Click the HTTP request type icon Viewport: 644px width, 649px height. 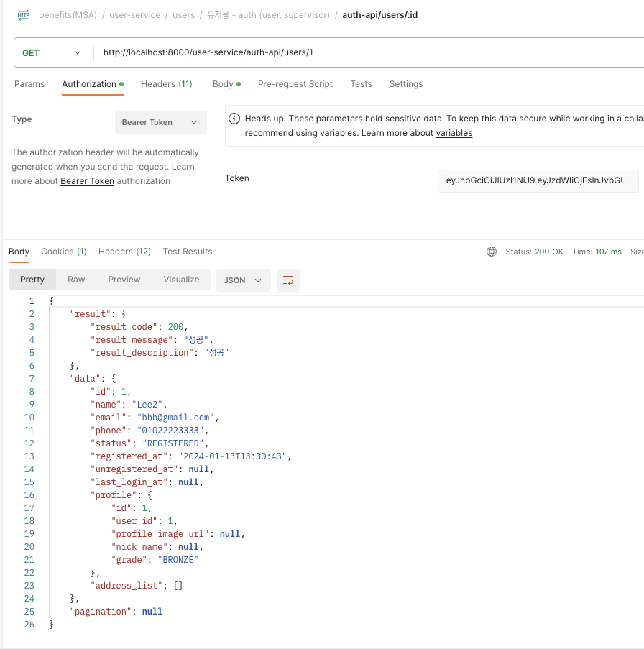click(24, 14)
